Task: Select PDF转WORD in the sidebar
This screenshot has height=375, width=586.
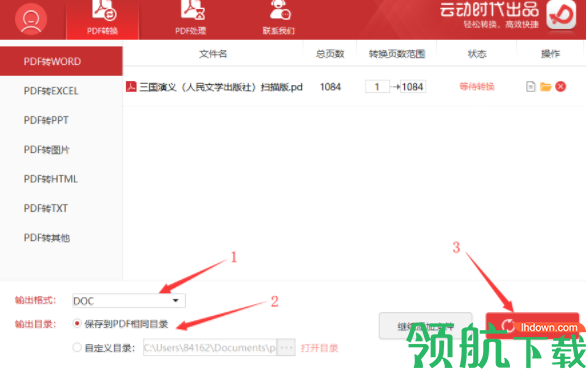Action: [x=61, y=61]
